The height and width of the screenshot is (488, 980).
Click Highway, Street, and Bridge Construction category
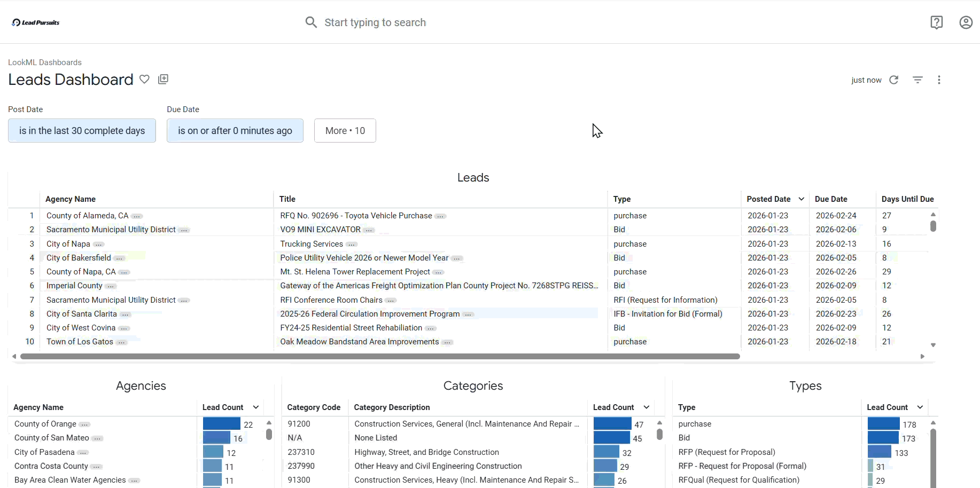426,452
